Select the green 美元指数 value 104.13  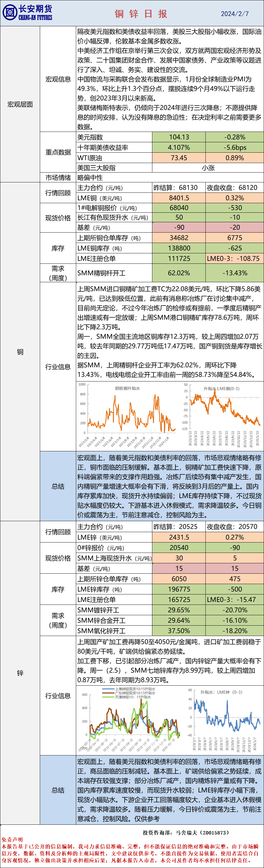[x=179, y=137]
